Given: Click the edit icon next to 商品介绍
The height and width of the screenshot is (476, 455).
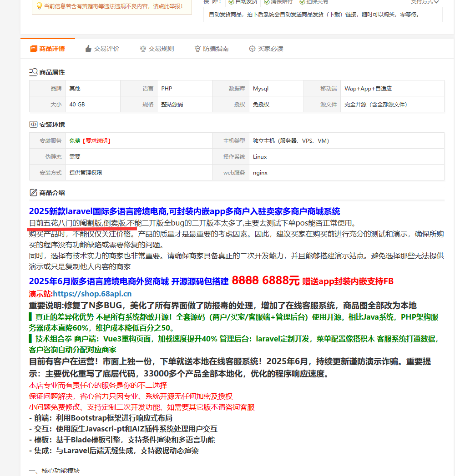Looking at the screenshot, I should click(33, 192).
